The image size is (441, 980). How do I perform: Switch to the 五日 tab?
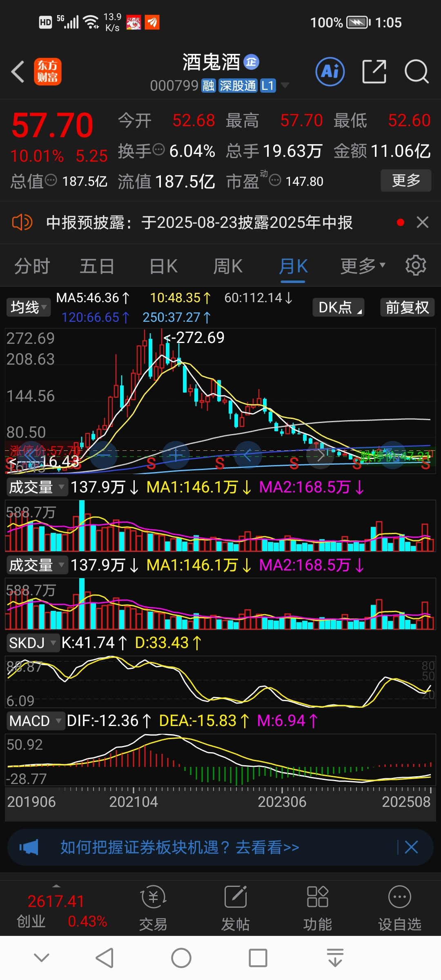pos(97,266)
